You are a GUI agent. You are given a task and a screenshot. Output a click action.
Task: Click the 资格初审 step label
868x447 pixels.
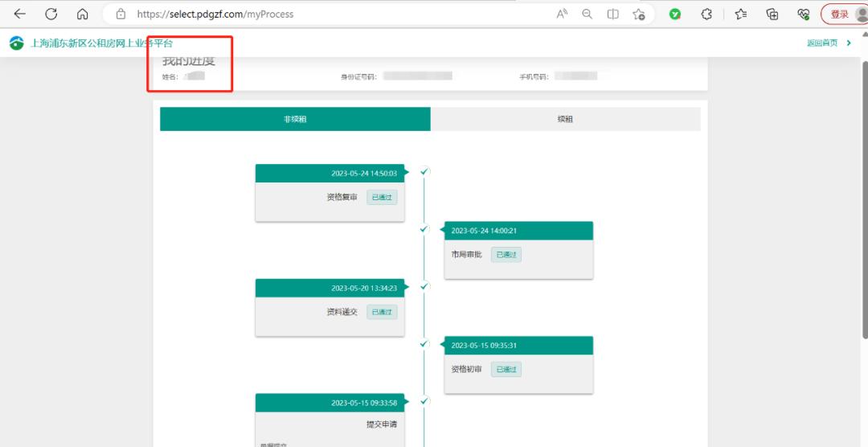[467, 370]
